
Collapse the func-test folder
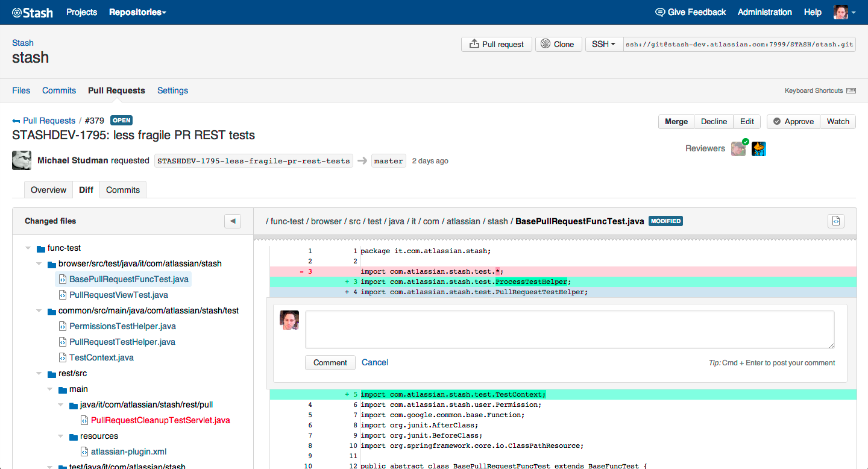(x=28, y=248)
